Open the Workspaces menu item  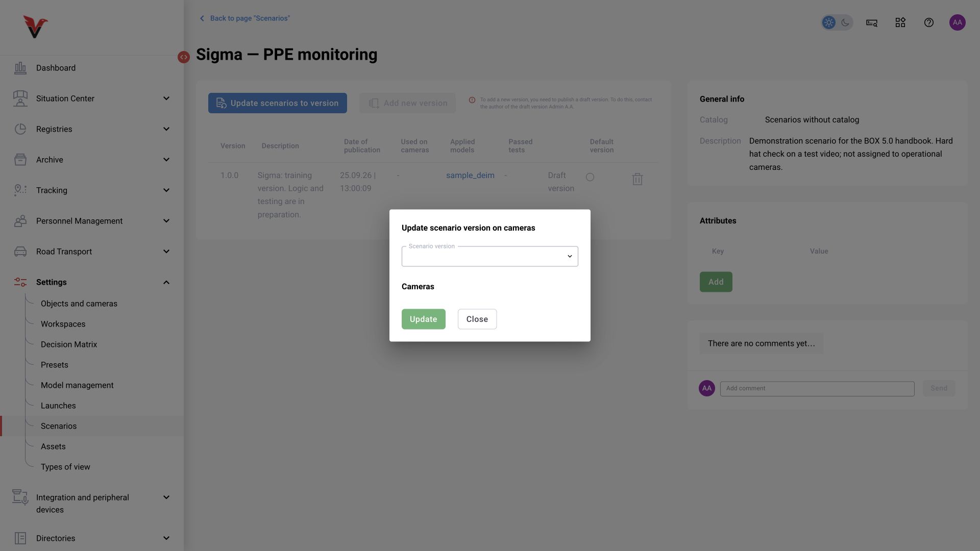pyautogui.click(x=63, y=324)
